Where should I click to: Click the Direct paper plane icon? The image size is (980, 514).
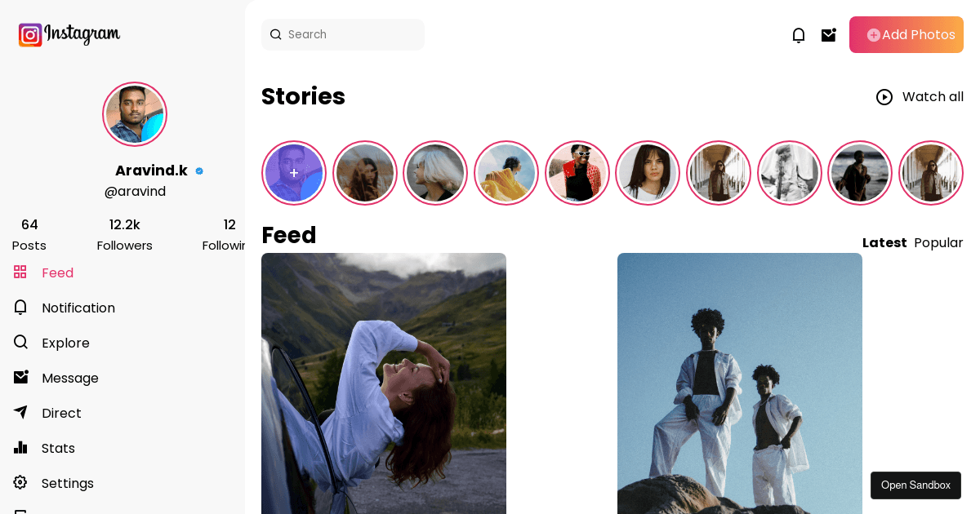click(20, 412)
